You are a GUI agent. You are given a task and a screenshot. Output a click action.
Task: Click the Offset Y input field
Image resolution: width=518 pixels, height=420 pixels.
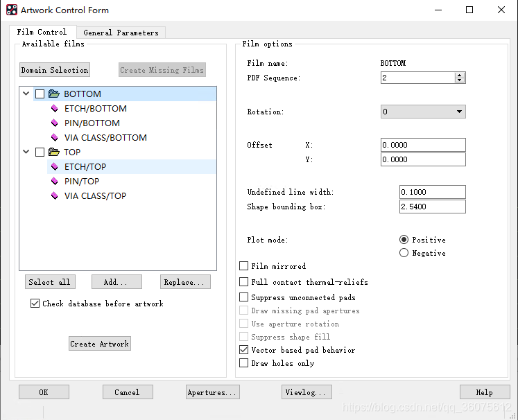(423, 159)
